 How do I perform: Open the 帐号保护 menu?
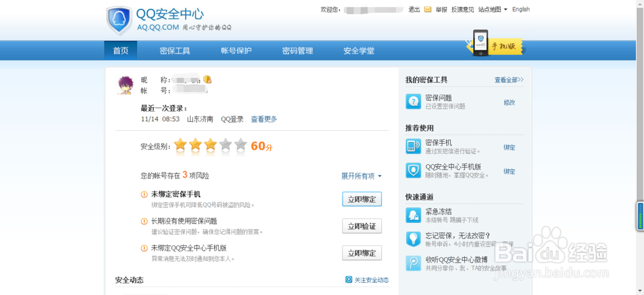[x=236, y=51]
